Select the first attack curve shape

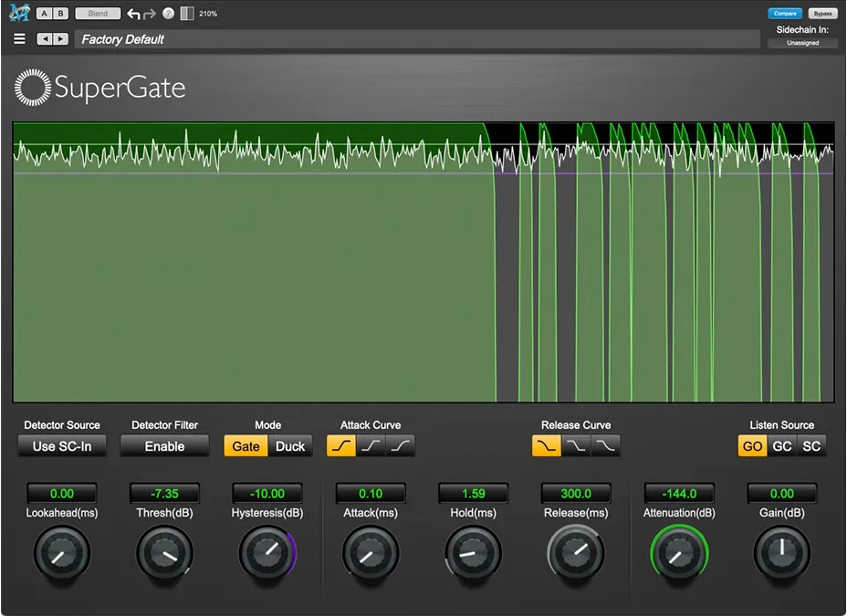click(x=341, y=446)
